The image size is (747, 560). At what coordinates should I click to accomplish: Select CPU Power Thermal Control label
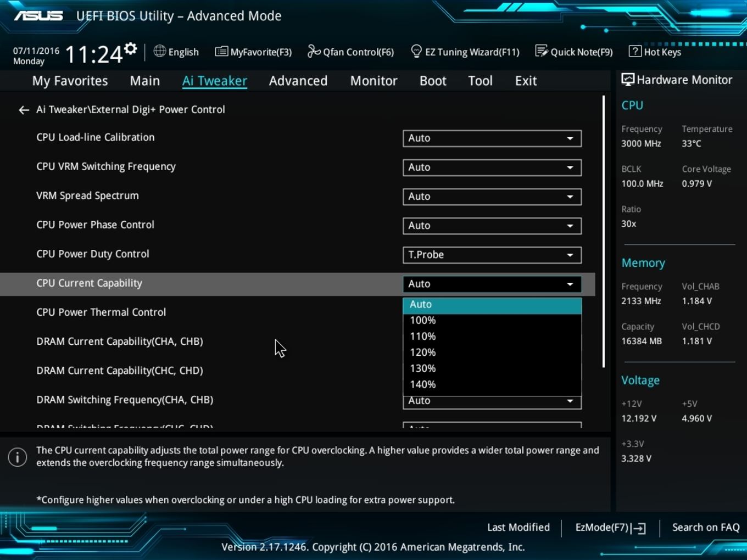click(101, 312)
